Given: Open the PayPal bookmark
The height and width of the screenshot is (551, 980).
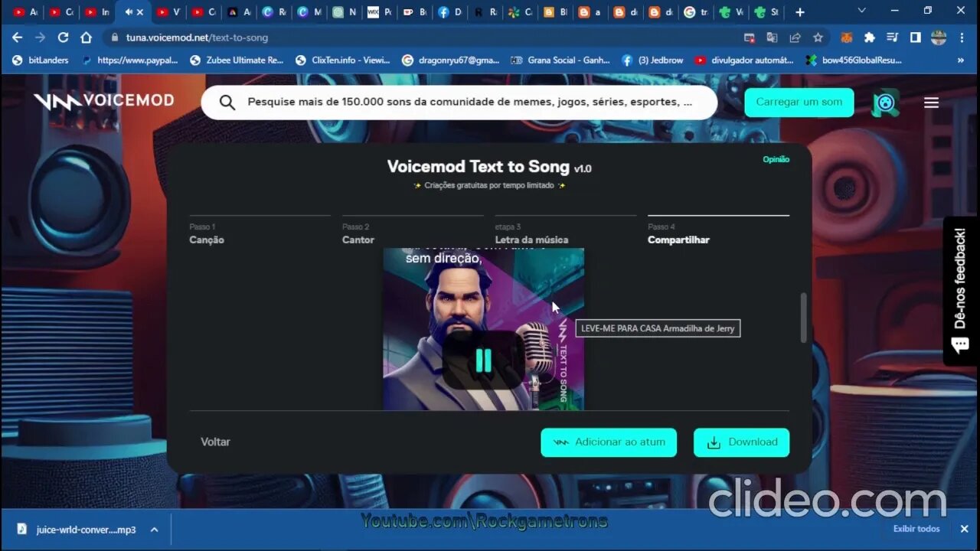Looking at the screenshot, I should (x=129, y=60).
